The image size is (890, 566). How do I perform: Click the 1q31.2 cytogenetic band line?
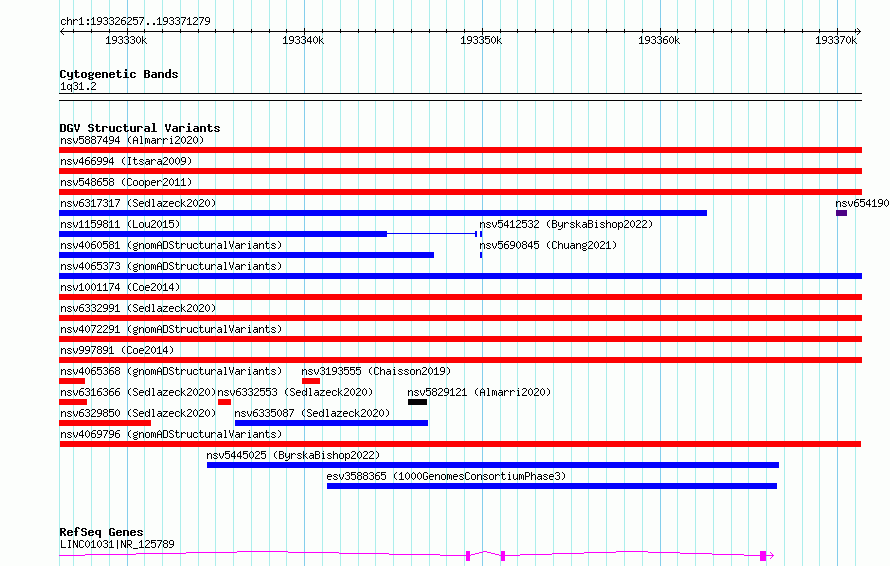[x=460, y=97]
